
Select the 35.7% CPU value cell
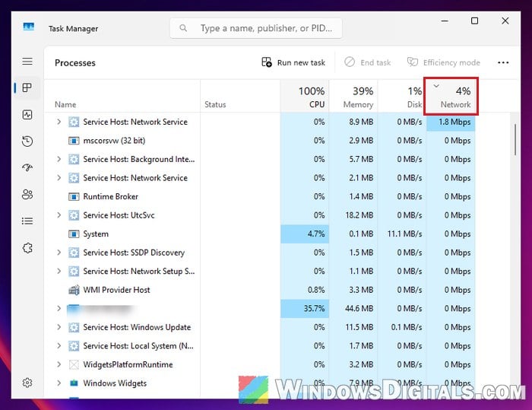coord(305,308)
